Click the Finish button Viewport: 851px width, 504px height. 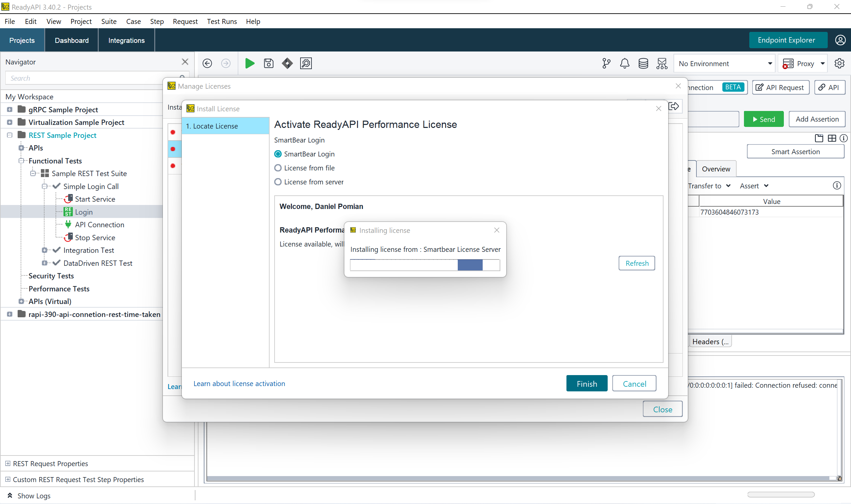click(587, 383)
